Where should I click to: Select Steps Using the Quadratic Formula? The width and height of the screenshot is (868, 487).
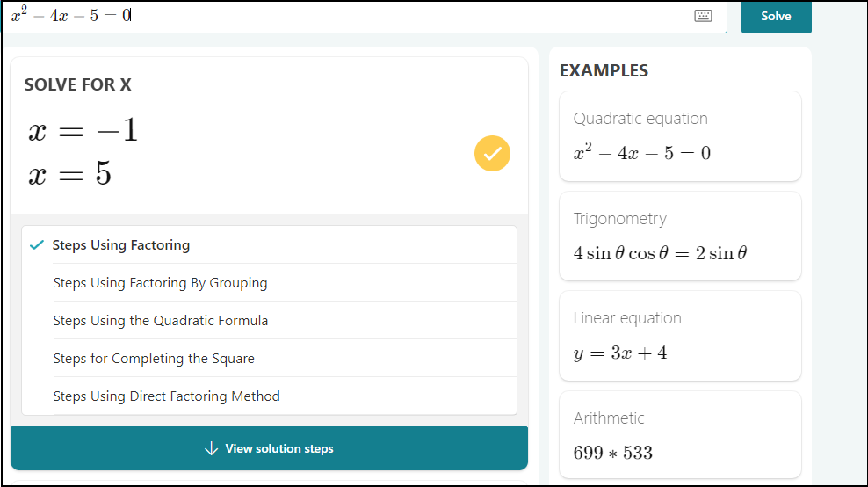(x=161, y=321)
